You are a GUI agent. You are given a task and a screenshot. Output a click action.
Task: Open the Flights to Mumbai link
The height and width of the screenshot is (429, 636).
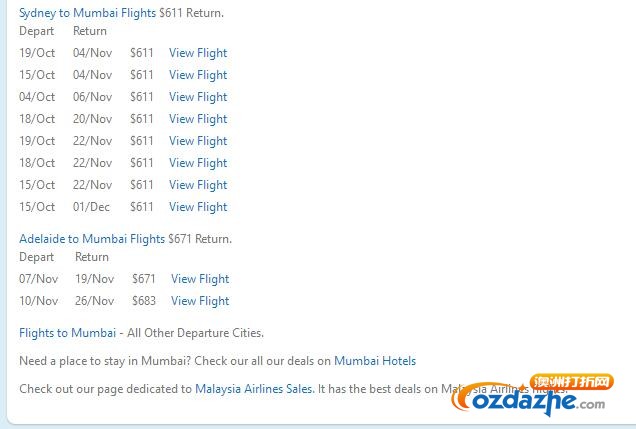pos(67,333)
